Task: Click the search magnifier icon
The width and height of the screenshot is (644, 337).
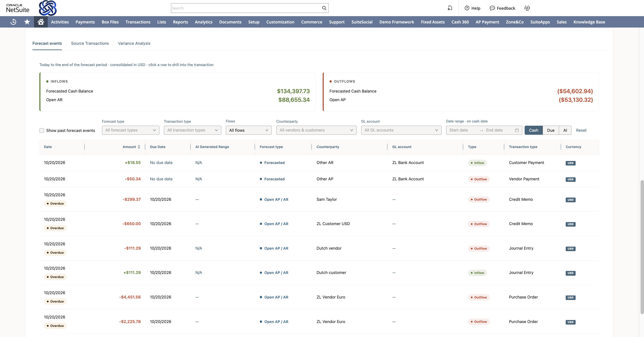Action: click(324, 8)
